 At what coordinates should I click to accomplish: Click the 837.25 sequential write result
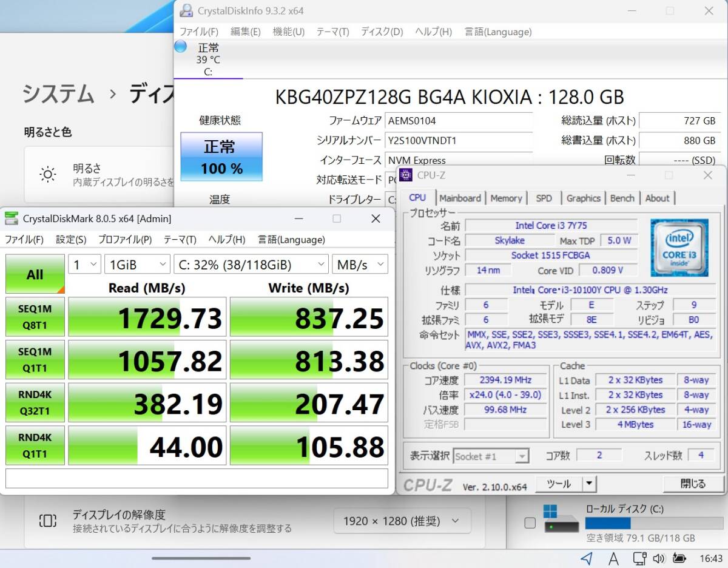click(x=309, y=317)
